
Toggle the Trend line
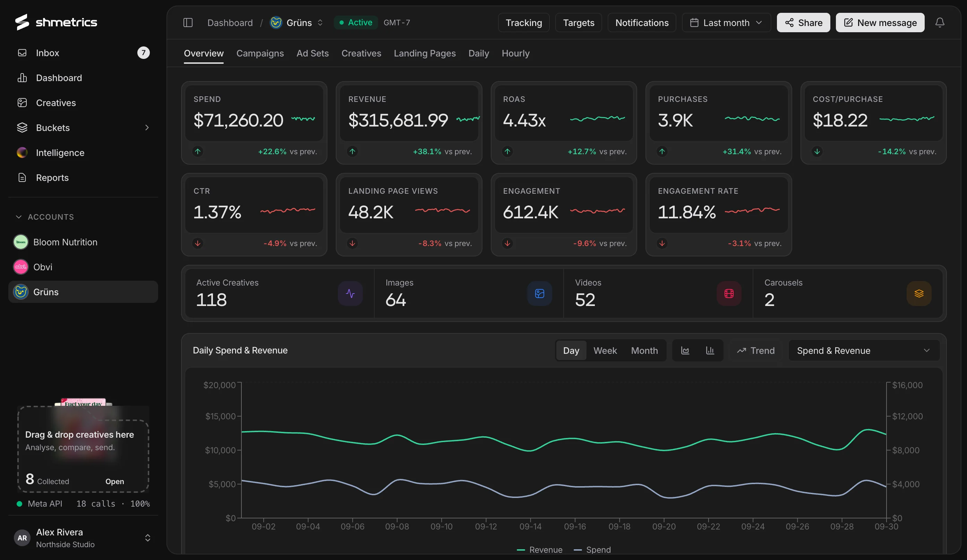[755, 350]
